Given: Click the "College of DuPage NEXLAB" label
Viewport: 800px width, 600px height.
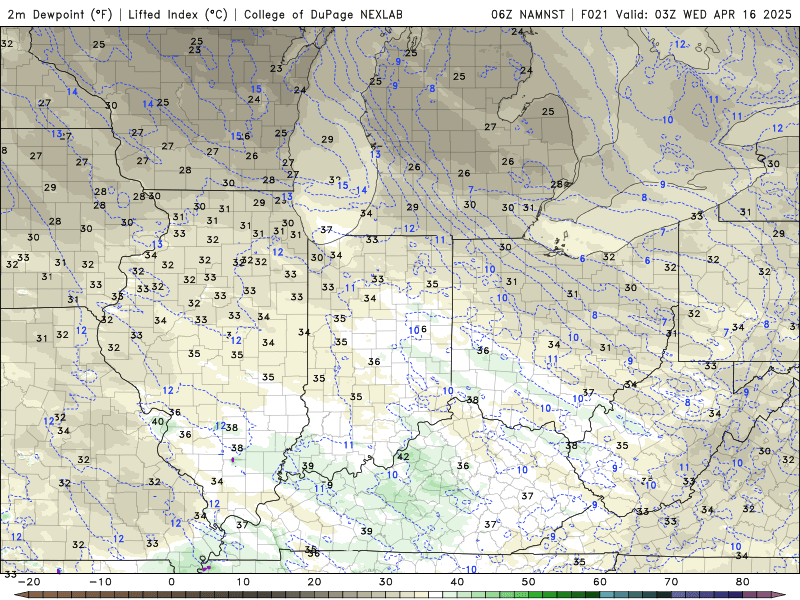Looking at the screenshot, I should [323, 14].
